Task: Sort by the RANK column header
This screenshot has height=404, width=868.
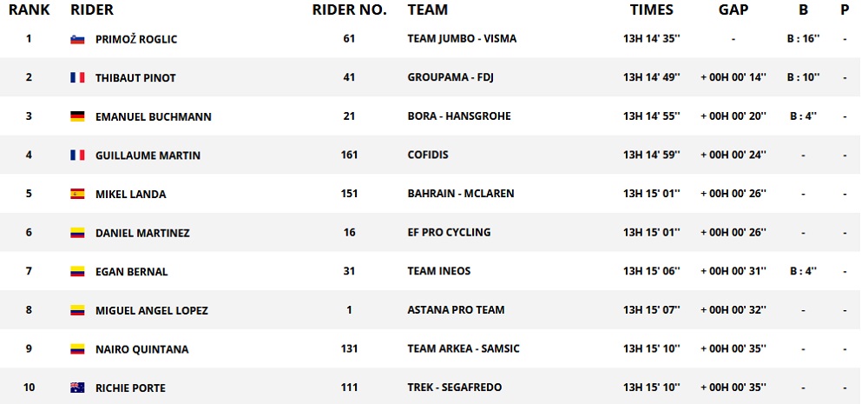Action: pyautogui.click(x=29, y=10)
